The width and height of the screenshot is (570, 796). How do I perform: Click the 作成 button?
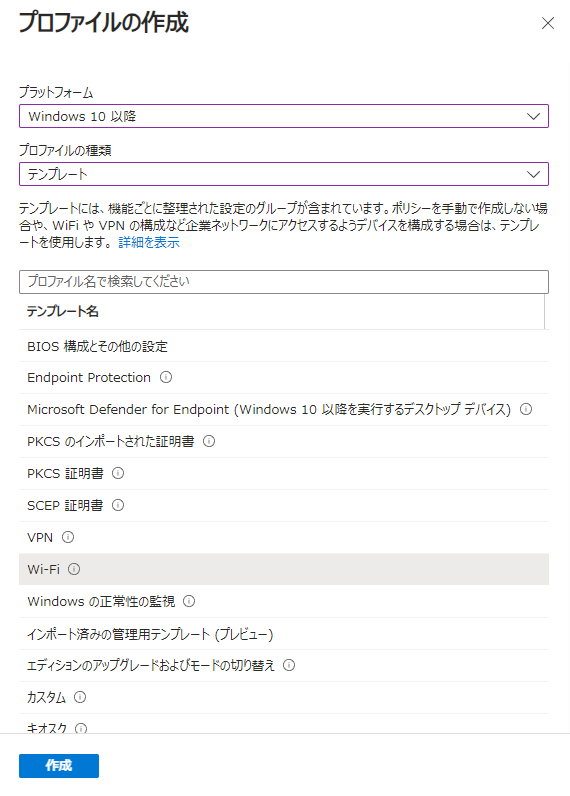[59, 766]
